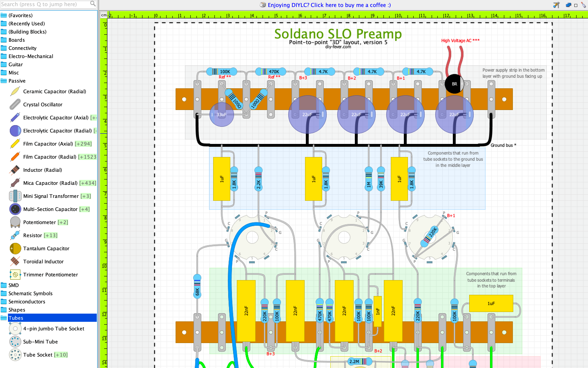Select the Ceramic Capacitor (Radial) component icon
The image size is (588, 368).
(x=15, y=92)
